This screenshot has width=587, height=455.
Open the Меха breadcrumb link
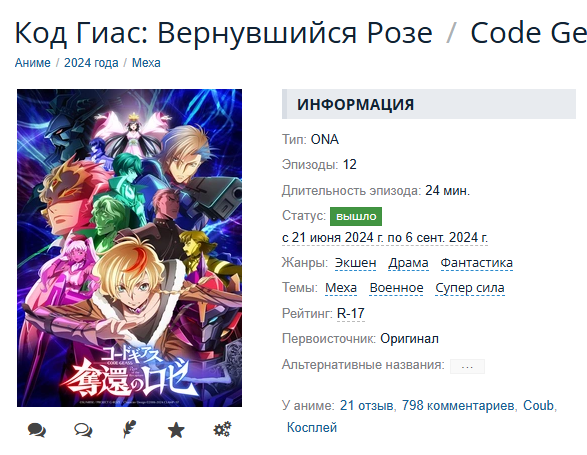click(146, 63)
